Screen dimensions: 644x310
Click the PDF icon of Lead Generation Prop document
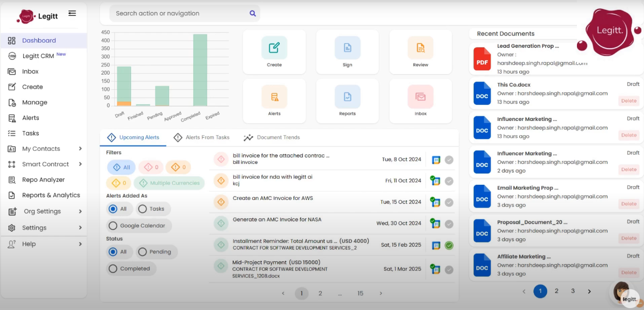coord(482,59)
